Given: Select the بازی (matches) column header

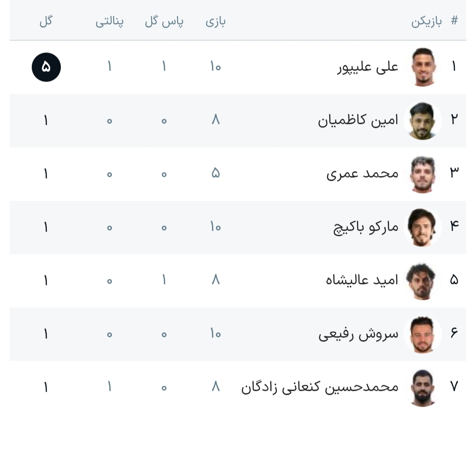Looking at the screenshot, I should [216, 22].
